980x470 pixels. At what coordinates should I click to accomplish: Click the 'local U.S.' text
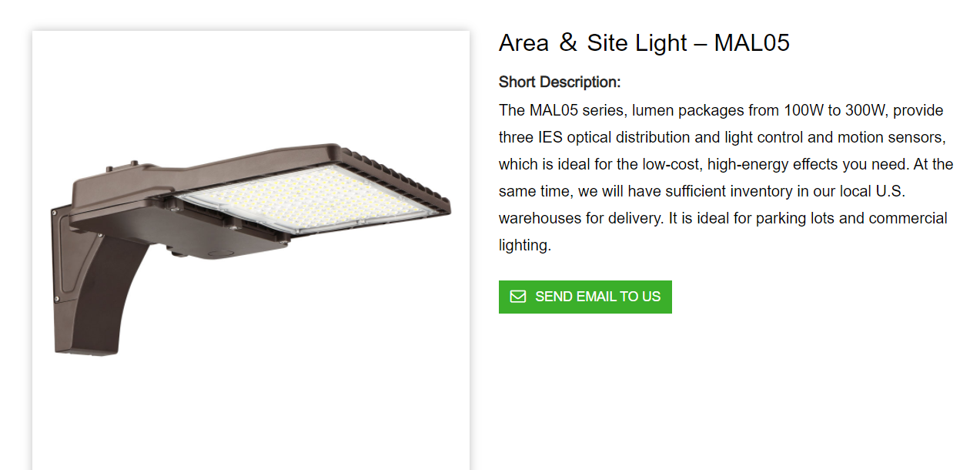870,191
